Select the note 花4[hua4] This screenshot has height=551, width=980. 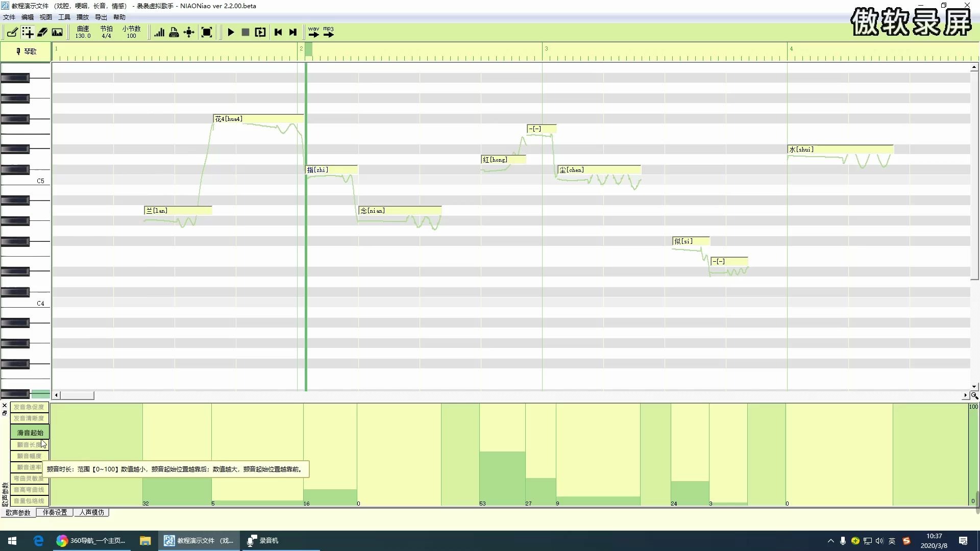tap(258, 119)
